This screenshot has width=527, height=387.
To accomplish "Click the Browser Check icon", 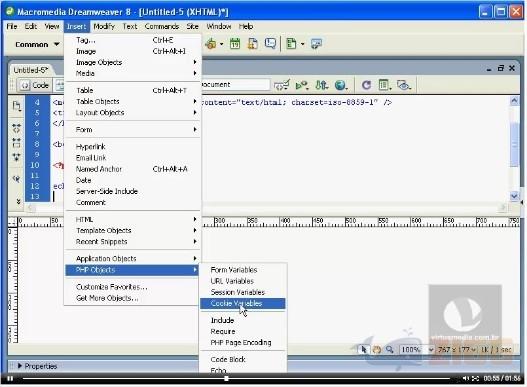I will [302, 85].
